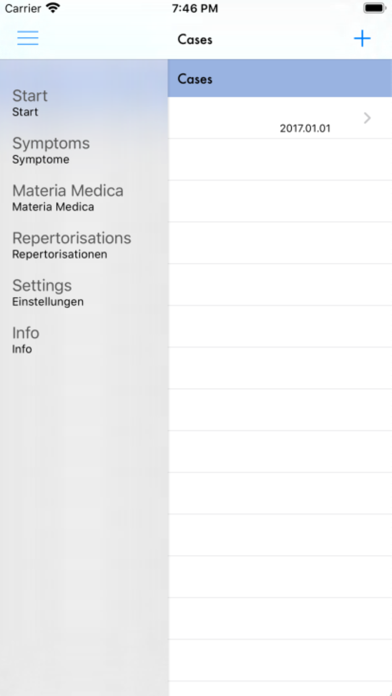Click the 7:46 PM clock

pyautogui.click(x=195, y=8)
